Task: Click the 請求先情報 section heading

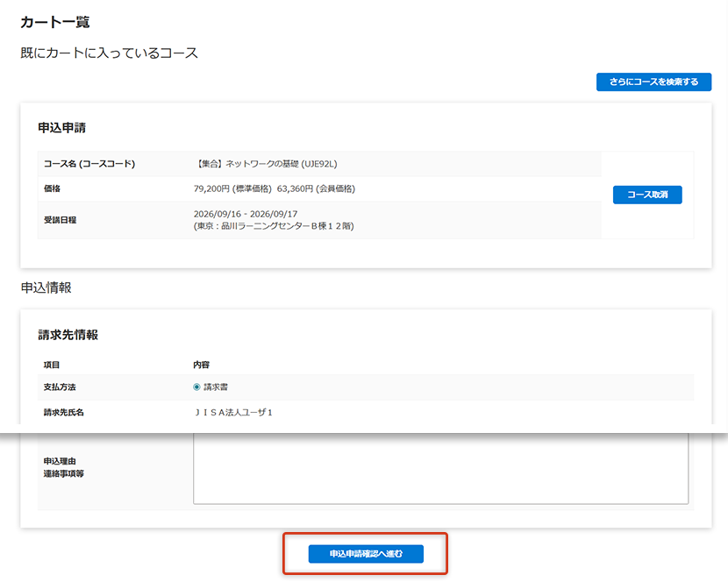Action: 68,335
